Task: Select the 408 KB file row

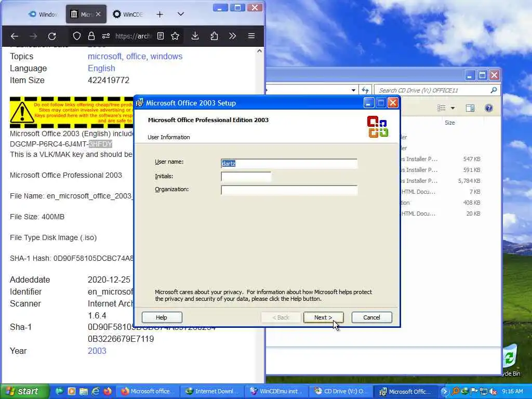Action: 441,203
